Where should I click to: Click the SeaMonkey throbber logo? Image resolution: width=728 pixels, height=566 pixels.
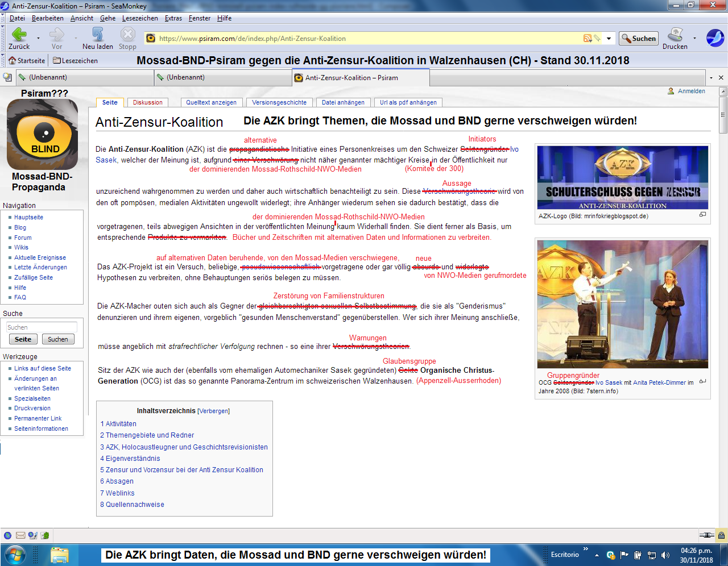click(x=715, y=38)
